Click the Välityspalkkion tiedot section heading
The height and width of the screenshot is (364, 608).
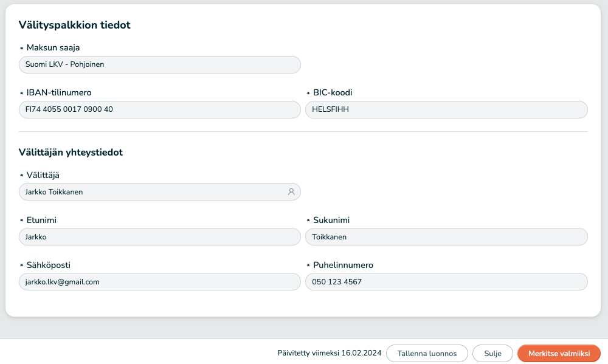point(75,25)
